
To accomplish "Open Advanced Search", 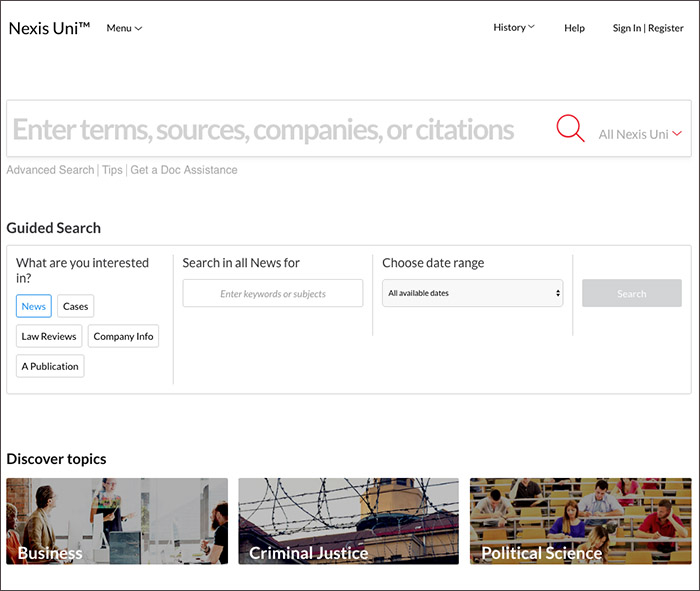I will click(x=50, y=170).
